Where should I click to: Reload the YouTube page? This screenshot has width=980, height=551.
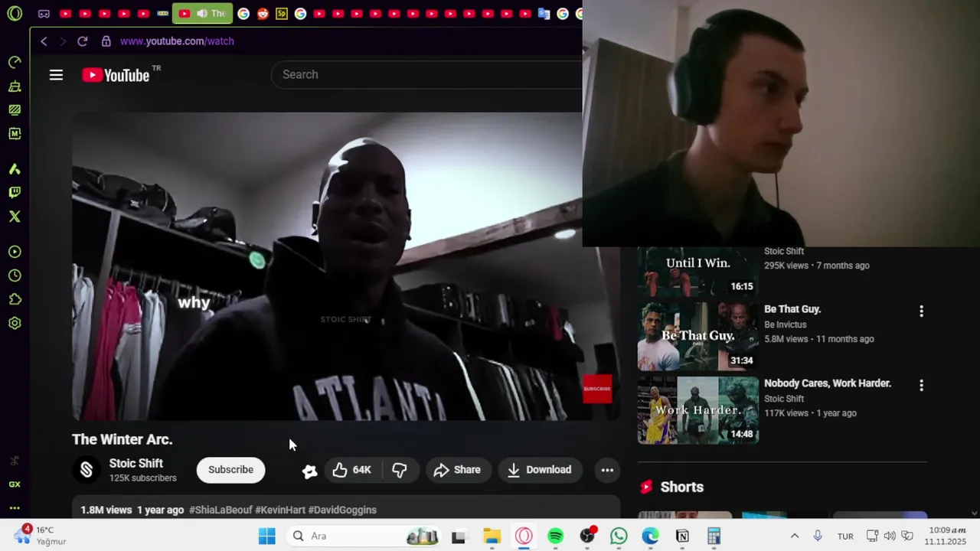tap(82, 41)
